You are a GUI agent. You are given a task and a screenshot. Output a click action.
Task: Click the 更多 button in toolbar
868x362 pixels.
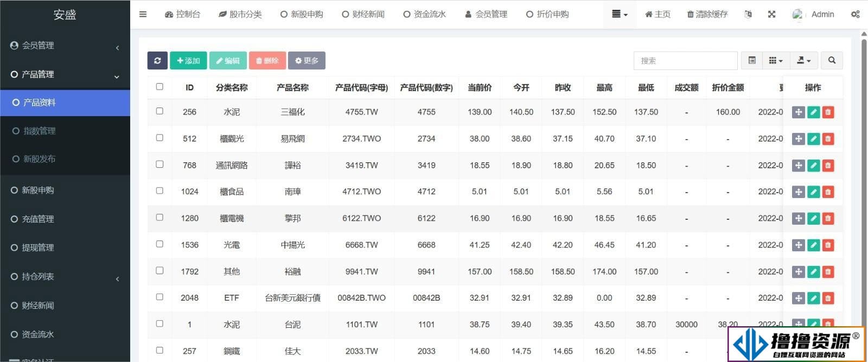coord(307,60)
